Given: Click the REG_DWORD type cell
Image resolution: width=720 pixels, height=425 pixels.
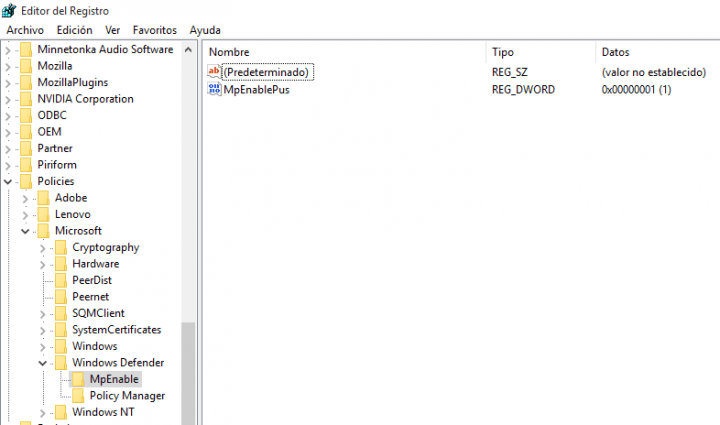Looking at the screenshot, I should click(x=523, y=89).
